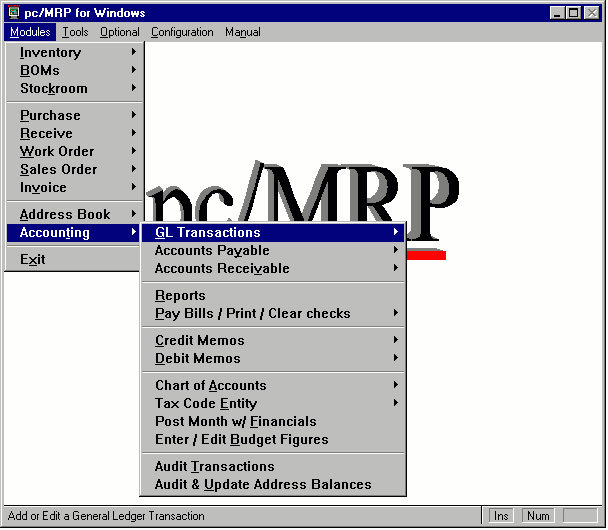Close the pc/MRP window
This screenshot has height=530, width=608.
(x=592, y=13)
